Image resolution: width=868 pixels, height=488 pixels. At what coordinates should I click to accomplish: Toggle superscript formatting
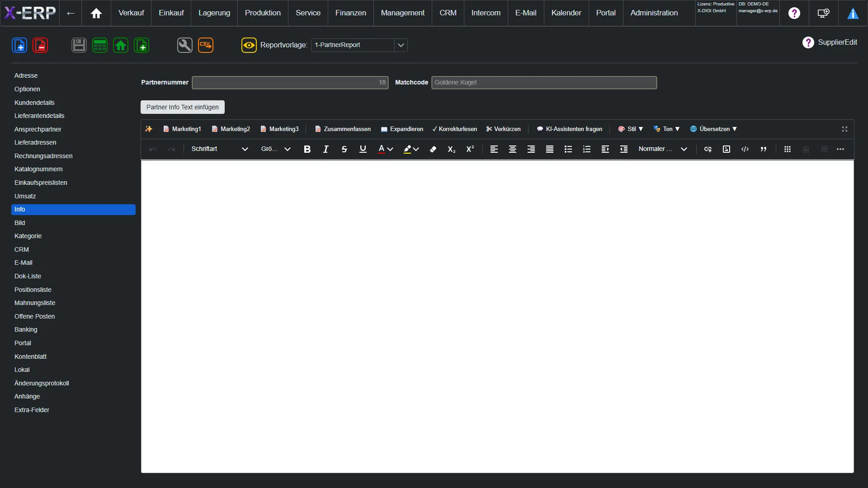tap(470, 149)
